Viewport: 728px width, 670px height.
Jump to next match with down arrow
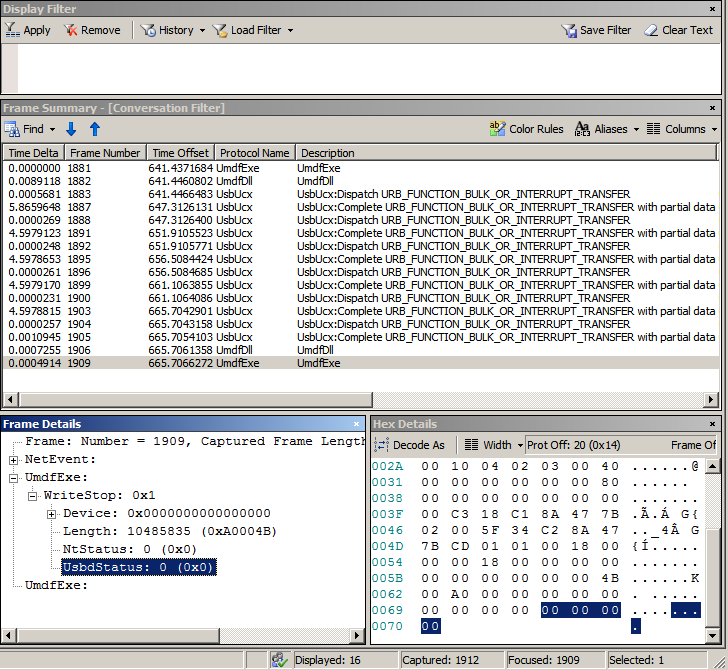click(x=71, y=129)
